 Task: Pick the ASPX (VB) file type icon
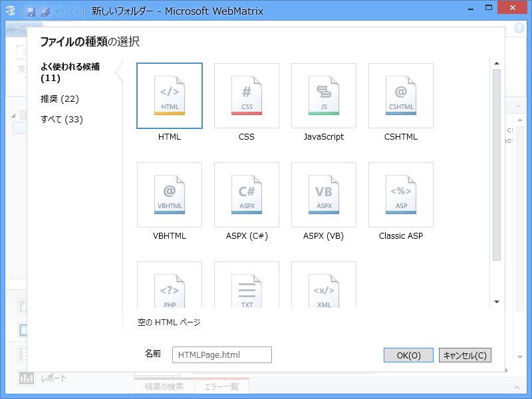(324, 195)
